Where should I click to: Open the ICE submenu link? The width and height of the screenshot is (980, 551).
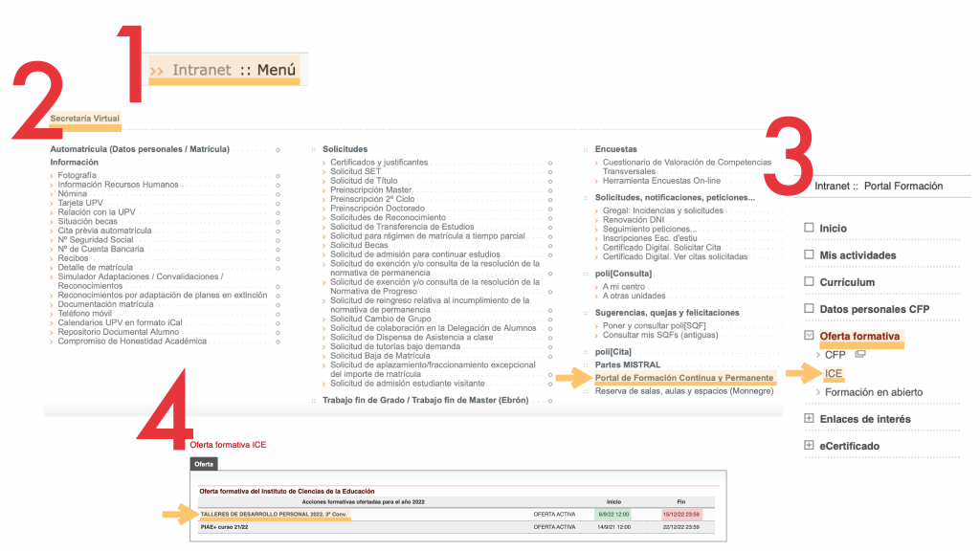834,373
